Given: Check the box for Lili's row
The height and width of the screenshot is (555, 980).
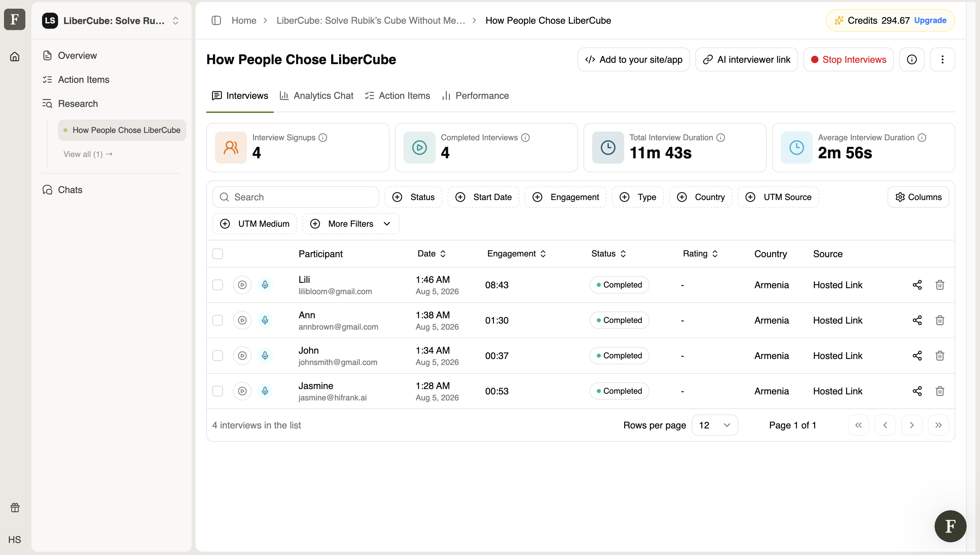Looking at the screenshot, I should 218,285.
